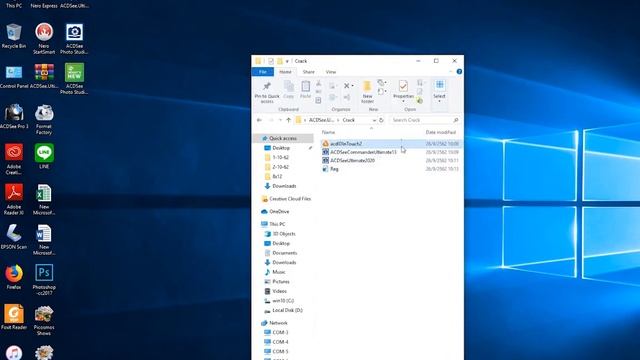Switch to the Share ribbon tab

click(309, 72)
